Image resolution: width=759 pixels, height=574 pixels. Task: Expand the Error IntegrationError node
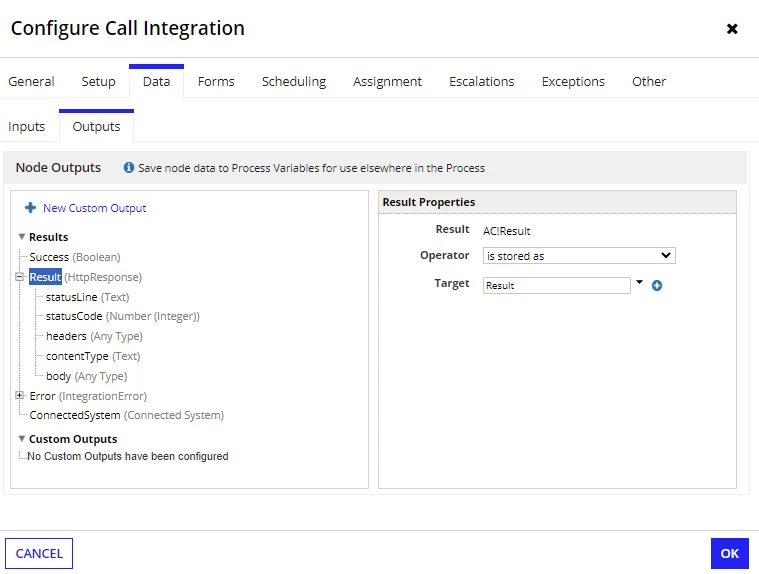pos(19,395)
